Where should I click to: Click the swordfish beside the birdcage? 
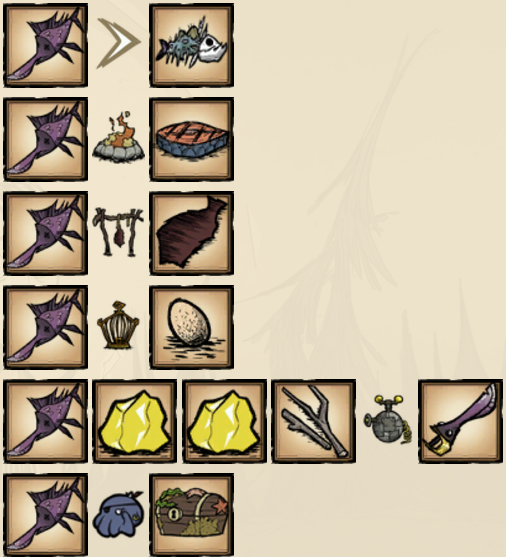click(45, 327)
